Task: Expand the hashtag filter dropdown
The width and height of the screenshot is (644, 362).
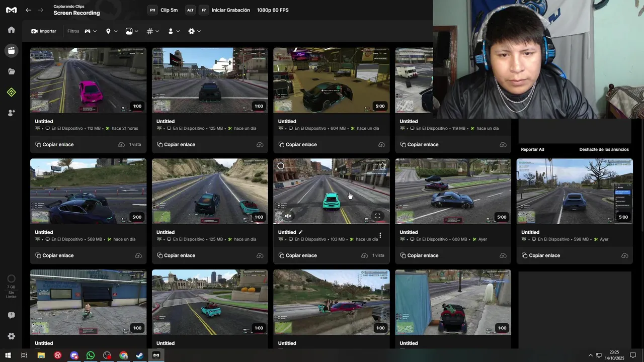Action: pos(152,31)
